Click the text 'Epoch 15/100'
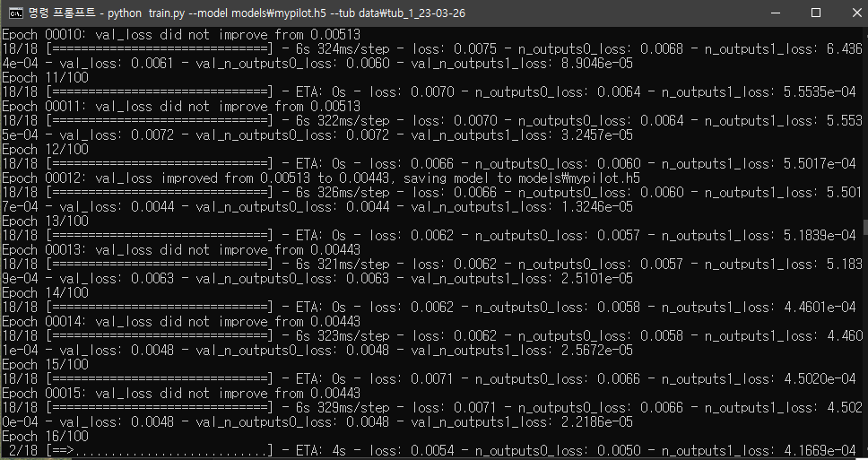The image size is (868, 460). click(45, 364)
